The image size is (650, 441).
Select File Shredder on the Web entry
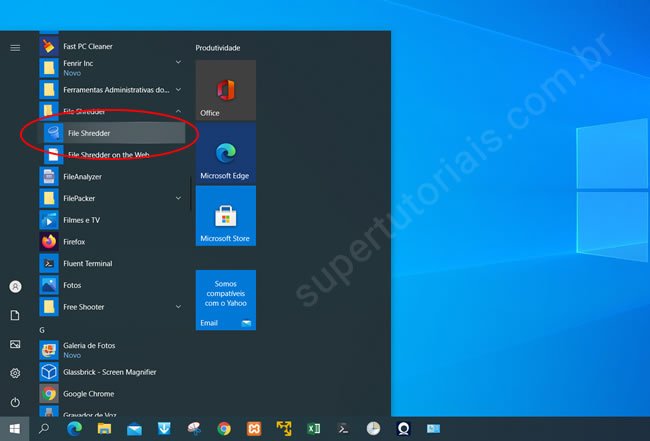pos(108,155)
